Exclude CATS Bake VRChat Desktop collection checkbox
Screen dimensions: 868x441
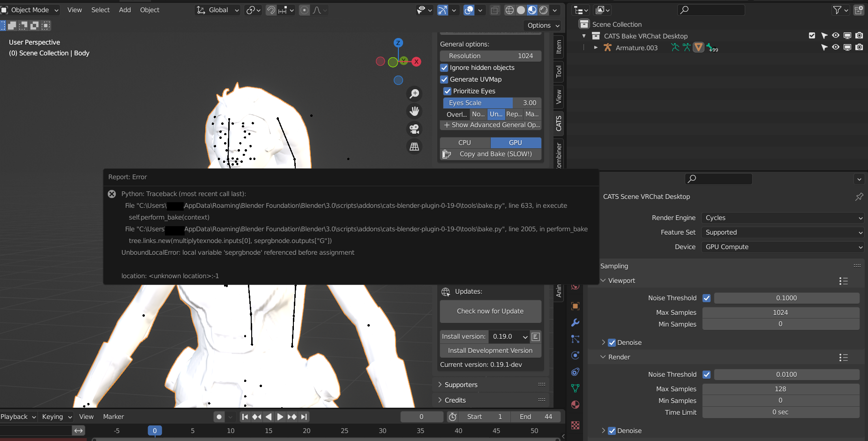(812, 36)
